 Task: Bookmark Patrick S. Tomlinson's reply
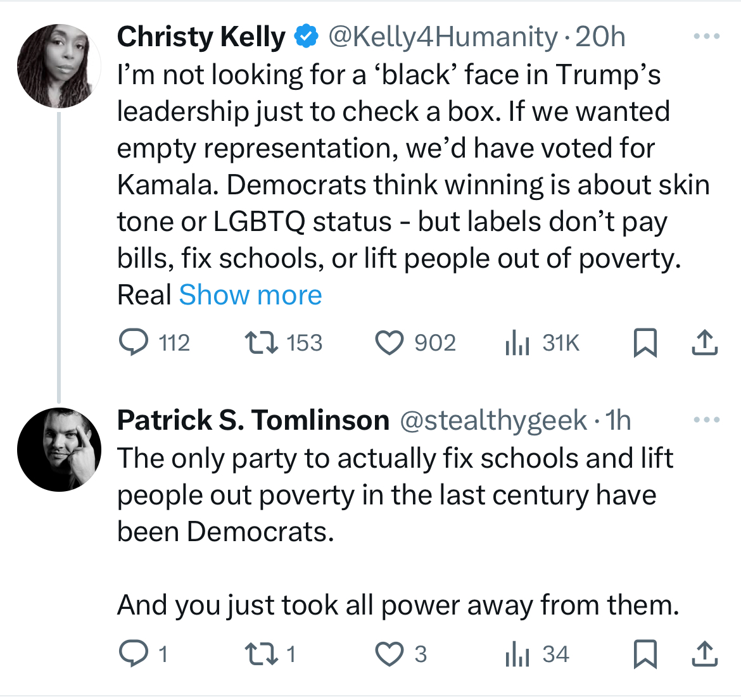click(x=645, y=654)
